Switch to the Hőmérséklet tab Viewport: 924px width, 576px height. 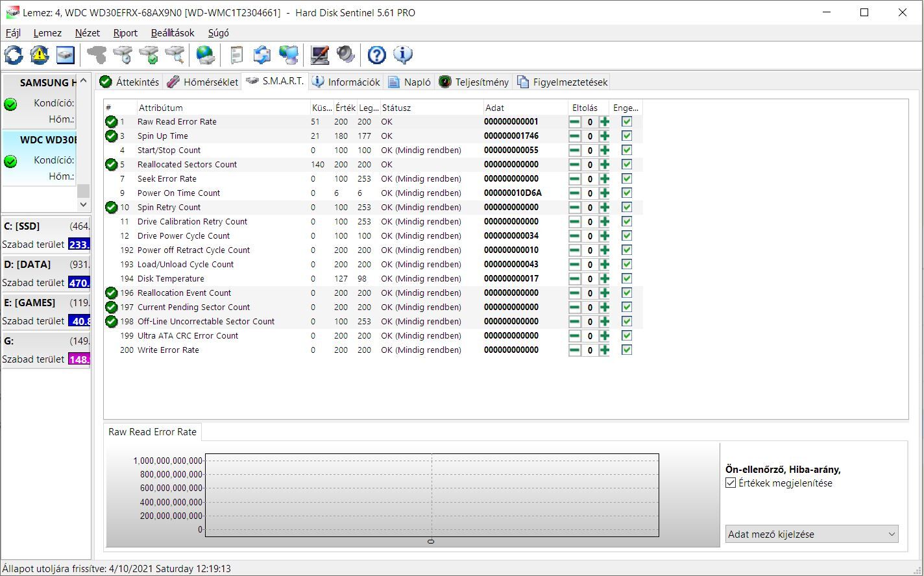coord(202,82)
